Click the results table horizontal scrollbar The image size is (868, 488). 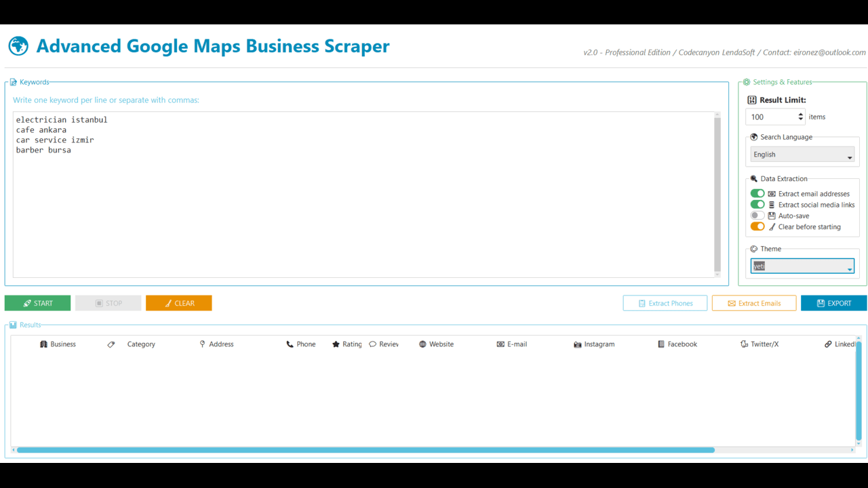[x=366, y=450]
